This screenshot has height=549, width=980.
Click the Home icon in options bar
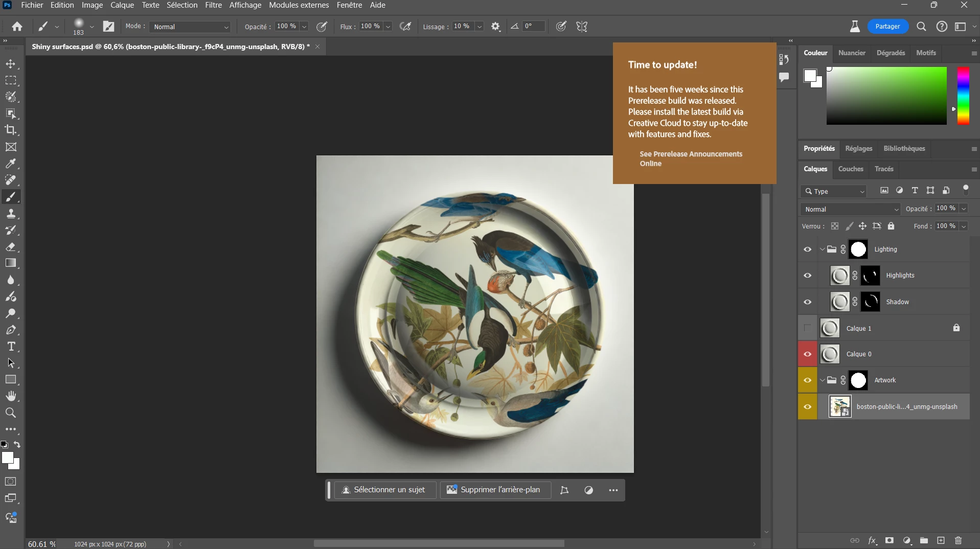pos(17,27)
